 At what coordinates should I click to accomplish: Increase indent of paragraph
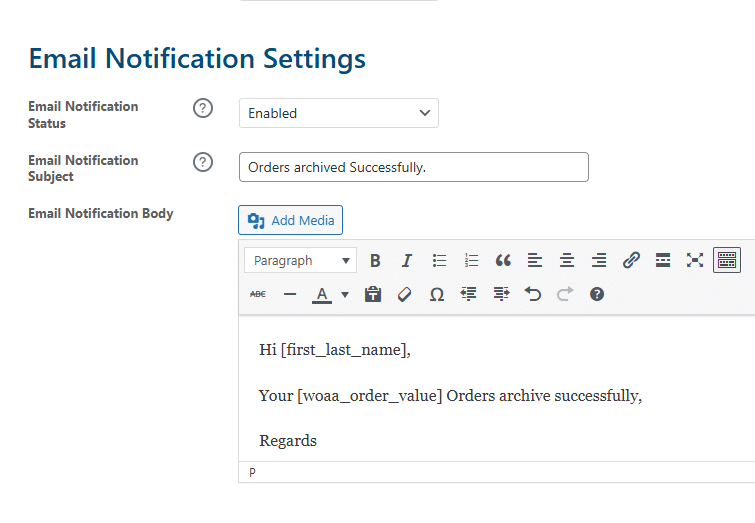(x=501, y=294)
